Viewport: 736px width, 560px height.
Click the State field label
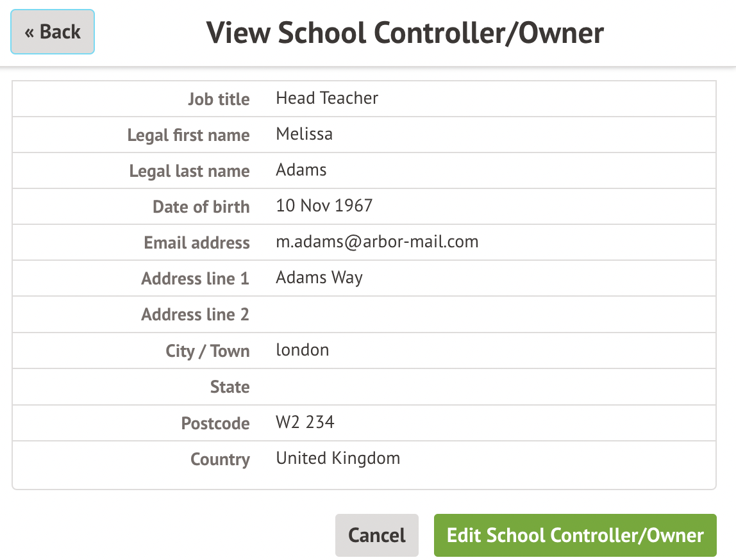coord(230,387)
